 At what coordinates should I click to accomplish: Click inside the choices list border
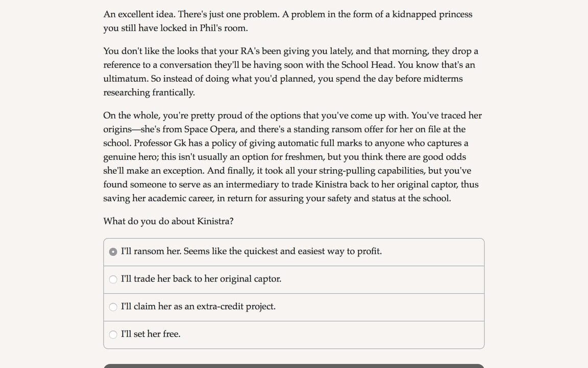click(293, 293)
